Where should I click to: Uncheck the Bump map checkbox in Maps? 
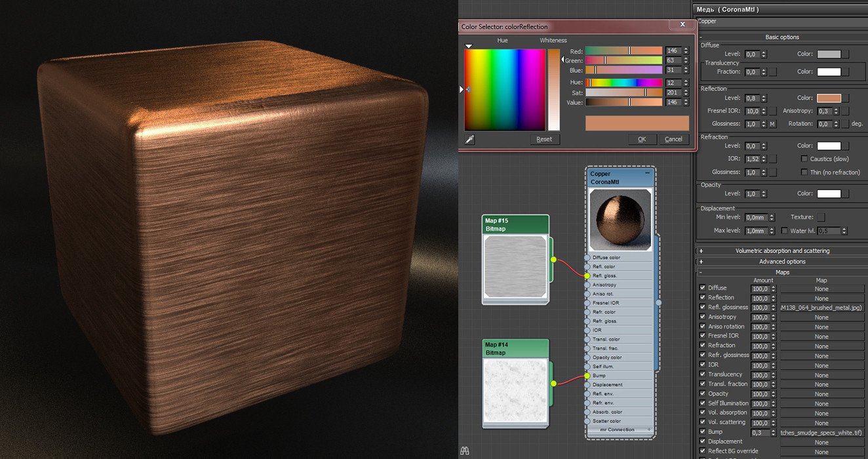click(703, 431)
